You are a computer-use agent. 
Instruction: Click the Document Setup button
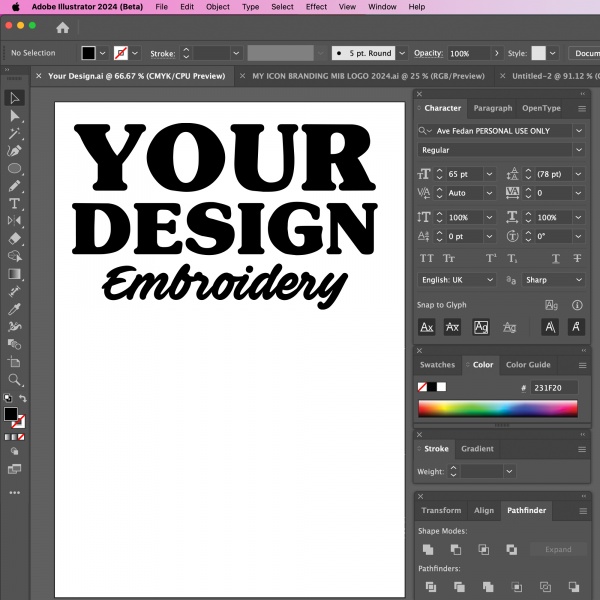tap(584, 53)
